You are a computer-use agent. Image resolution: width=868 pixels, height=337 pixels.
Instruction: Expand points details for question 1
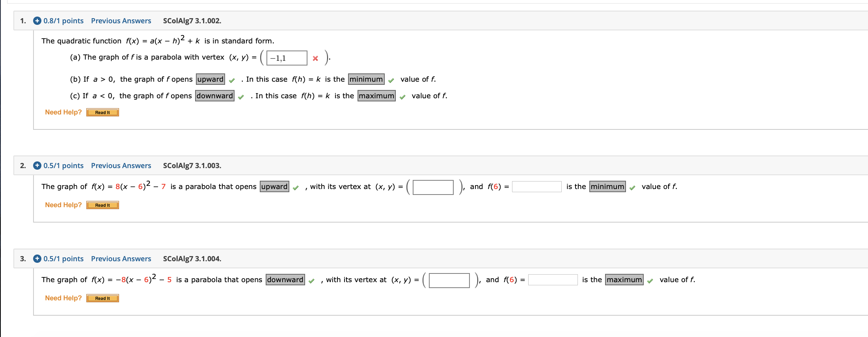(x=37, y=21)
